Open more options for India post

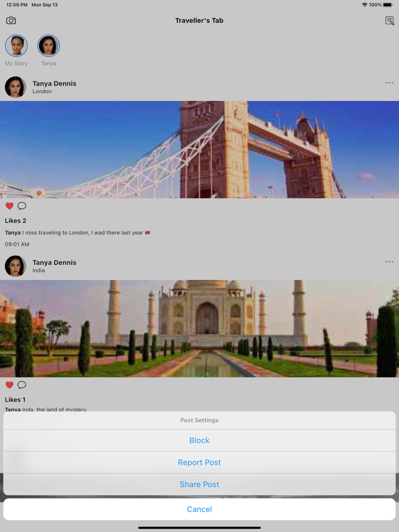tap(389, 261)
